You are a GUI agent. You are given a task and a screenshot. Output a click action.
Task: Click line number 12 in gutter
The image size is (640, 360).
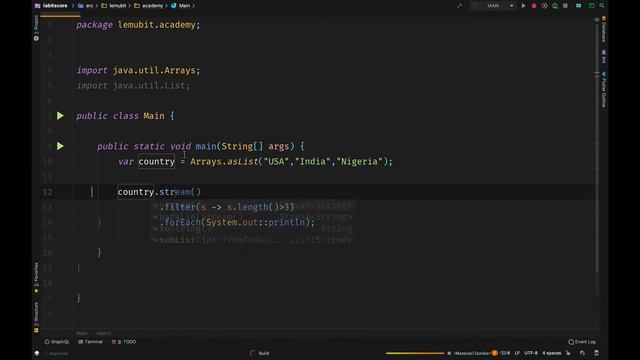pos(47,192)
